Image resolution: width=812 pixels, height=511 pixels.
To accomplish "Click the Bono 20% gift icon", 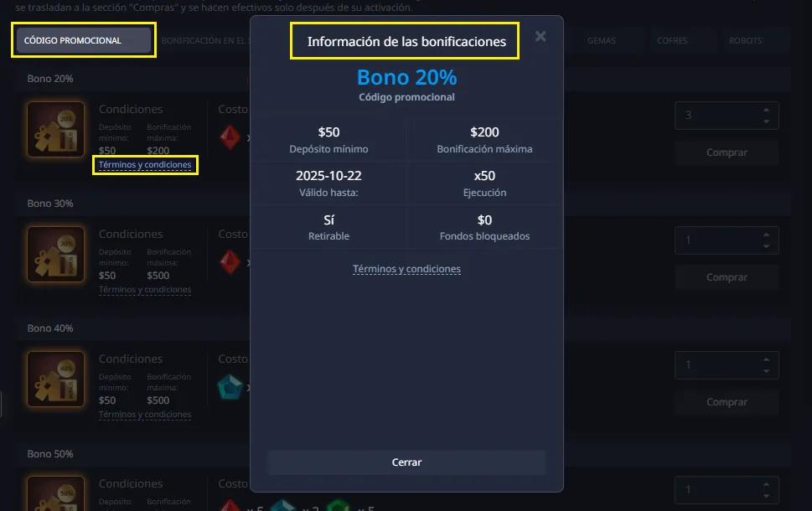I will coord(55,129).
